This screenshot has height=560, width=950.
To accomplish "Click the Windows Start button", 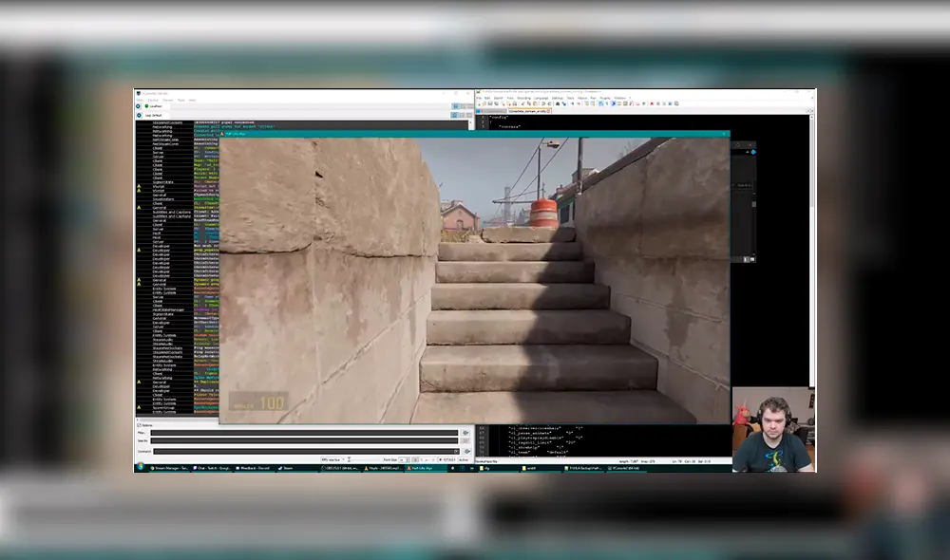I will coord(139,468).
